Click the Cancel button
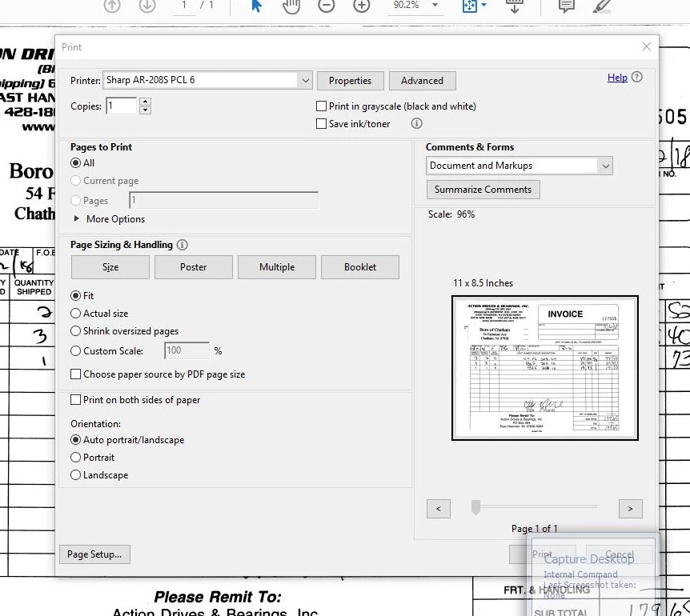This screenshot has width=690, height=616. pos(620,554)
